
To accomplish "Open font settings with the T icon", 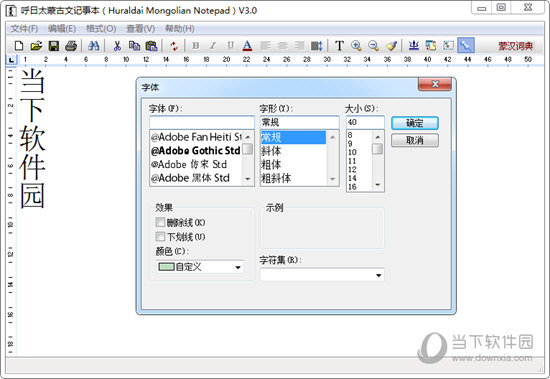I will point(339,46).
